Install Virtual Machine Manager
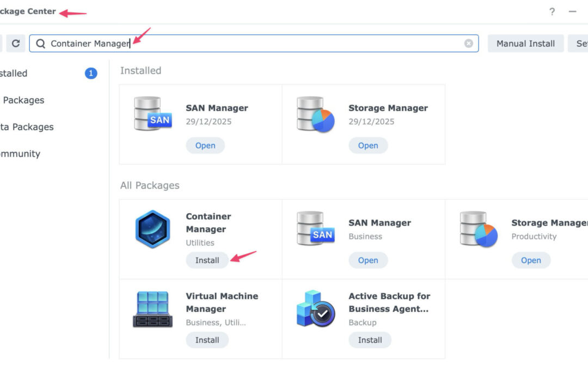588x368 pixels. pyautogui.click(x=207, y=340)
